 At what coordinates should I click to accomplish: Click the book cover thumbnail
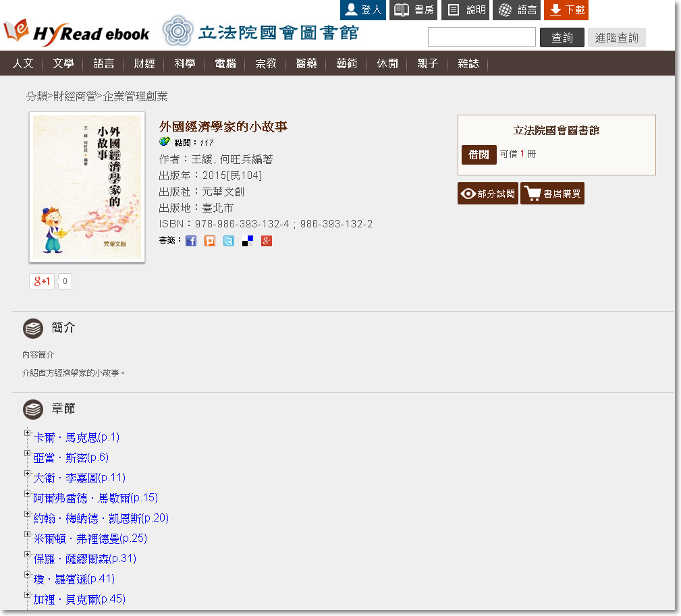[x=87, y=187]
